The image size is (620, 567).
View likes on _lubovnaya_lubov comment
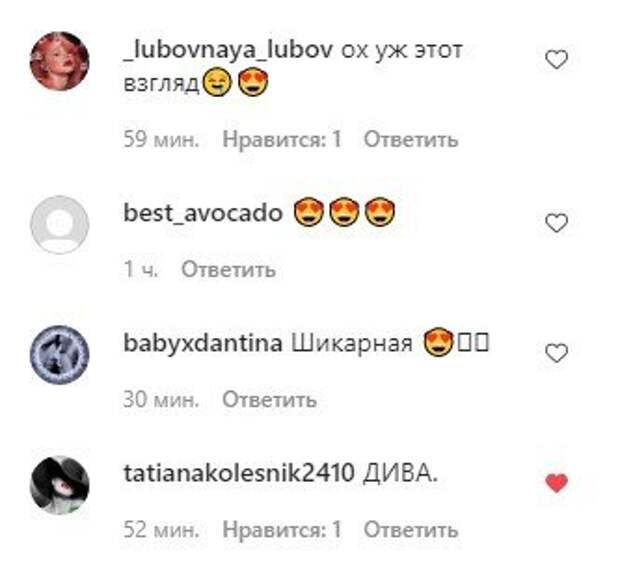click(282, 140)
